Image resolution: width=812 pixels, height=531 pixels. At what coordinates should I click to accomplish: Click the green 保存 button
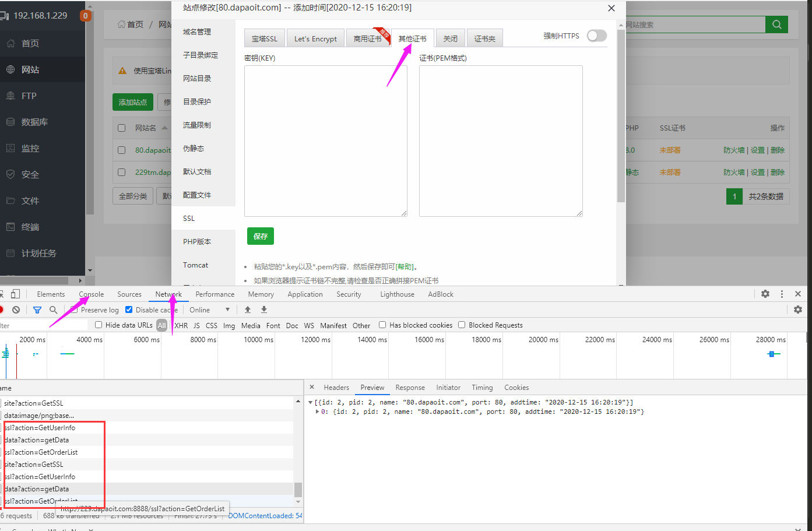261,236
